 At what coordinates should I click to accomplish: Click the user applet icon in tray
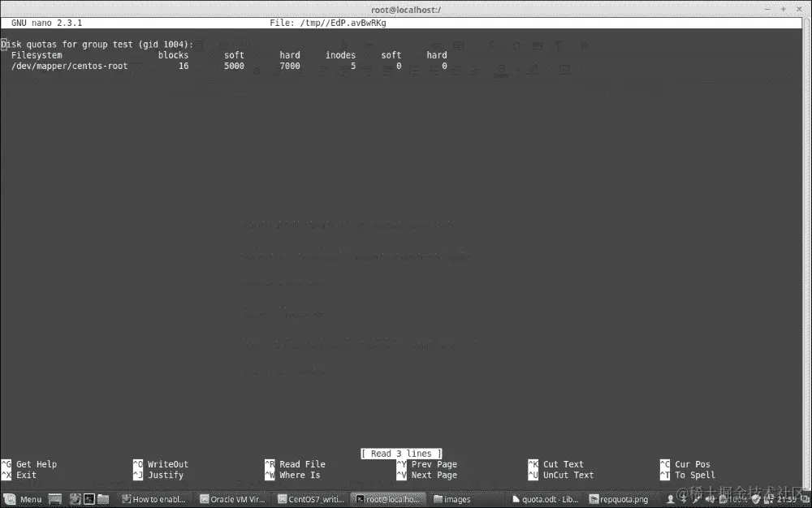(x=670, y=499)
